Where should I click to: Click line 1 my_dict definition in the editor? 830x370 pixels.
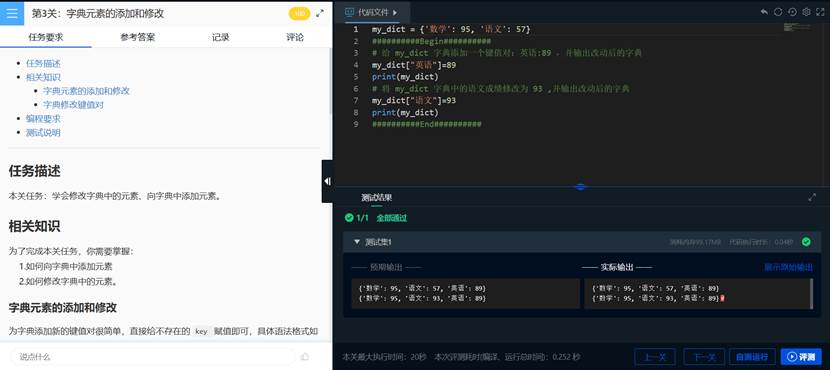point(451,29)
